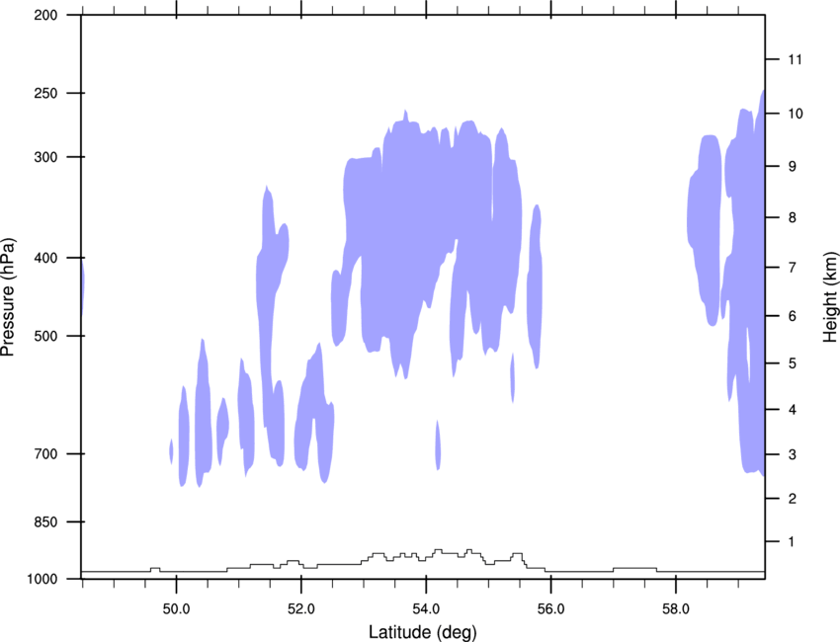Viewport: 840px width, 642px height.
Task: Click the small isolated cloud blob below 54 degrees
Action: coord(438,445)
